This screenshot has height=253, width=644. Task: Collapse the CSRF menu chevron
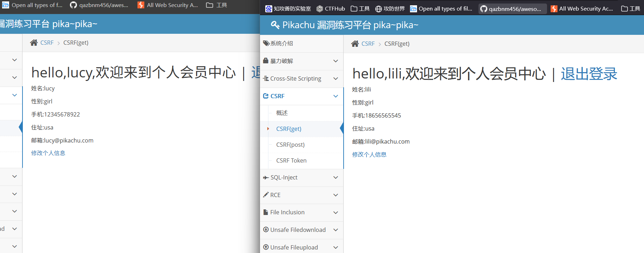click(336, 96)
